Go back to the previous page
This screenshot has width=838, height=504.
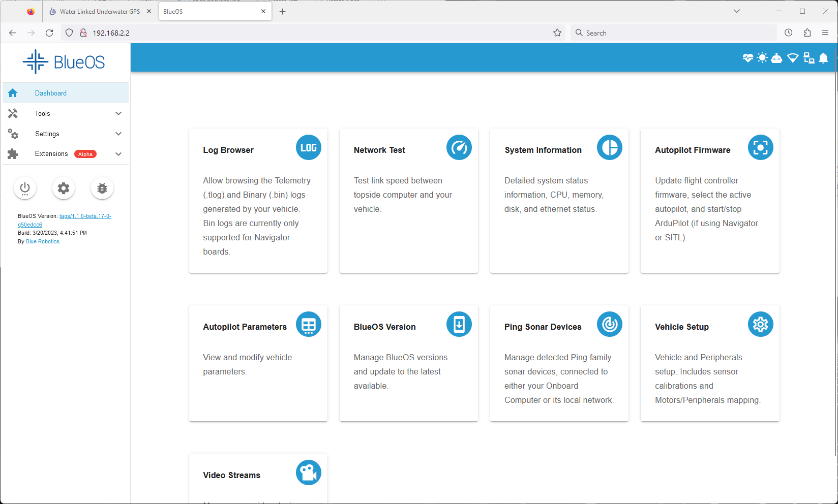pos(13,33)
